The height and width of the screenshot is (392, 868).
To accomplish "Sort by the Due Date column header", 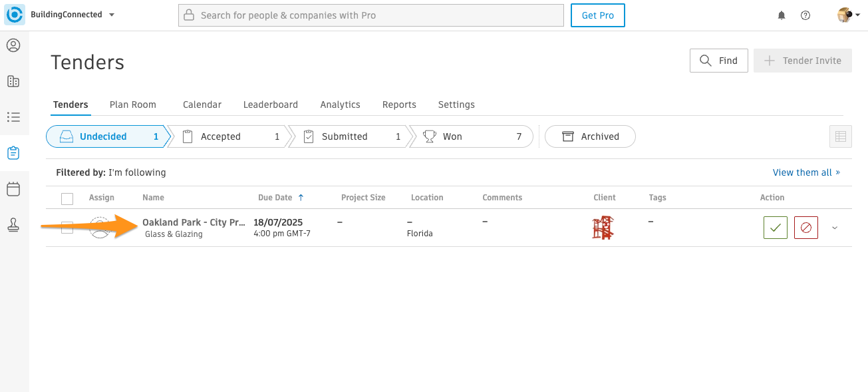I will click(281, 198).
